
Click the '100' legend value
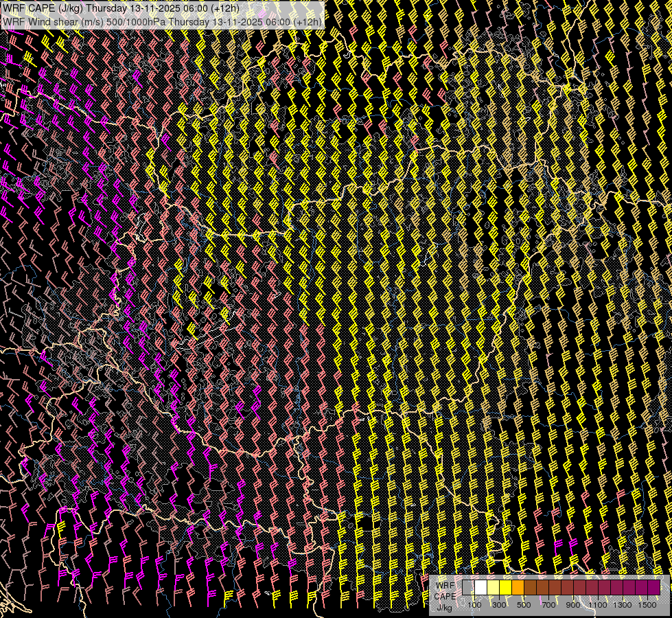474,605
